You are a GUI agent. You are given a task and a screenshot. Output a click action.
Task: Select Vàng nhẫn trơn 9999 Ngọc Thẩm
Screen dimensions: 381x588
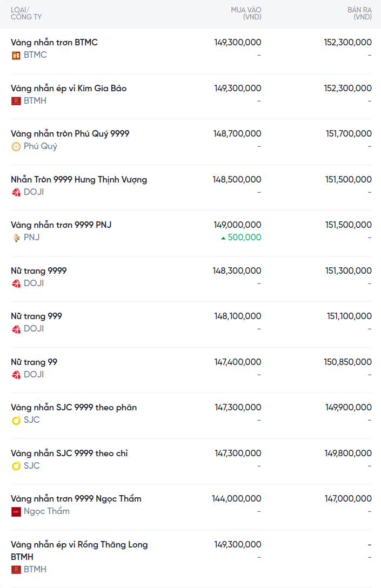[x=76, y=498]
